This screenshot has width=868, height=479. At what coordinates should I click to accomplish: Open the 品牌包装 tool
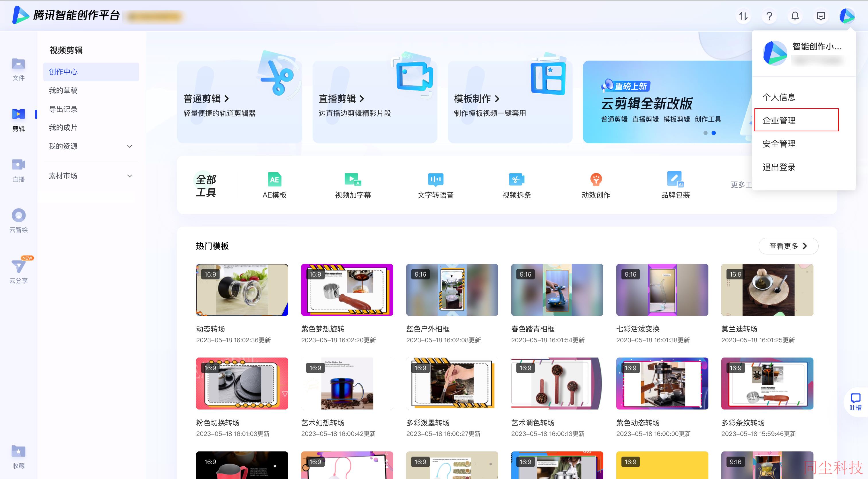tap(675, 186)
